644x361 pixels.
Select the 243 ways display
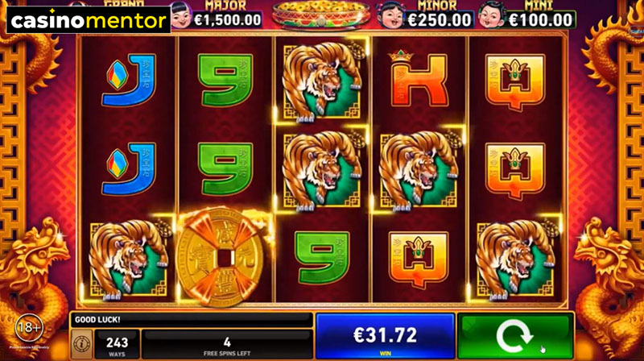[117, 344]
